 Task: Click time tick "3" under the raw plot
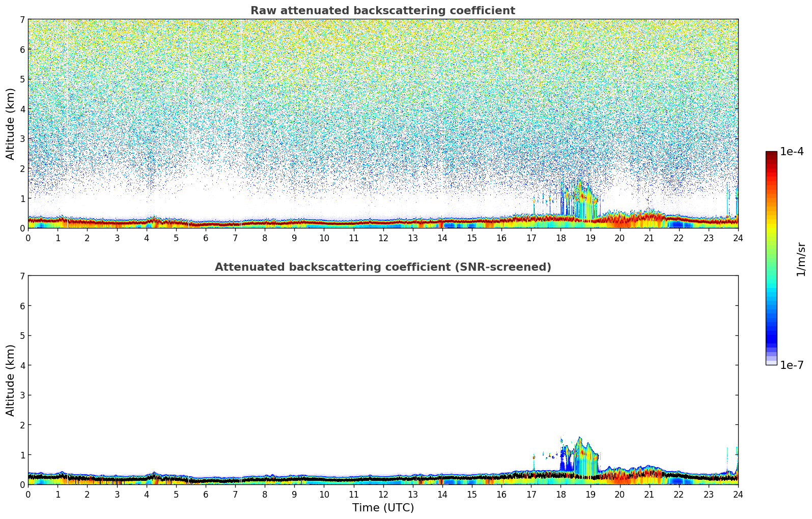click(x=117, y=238)
